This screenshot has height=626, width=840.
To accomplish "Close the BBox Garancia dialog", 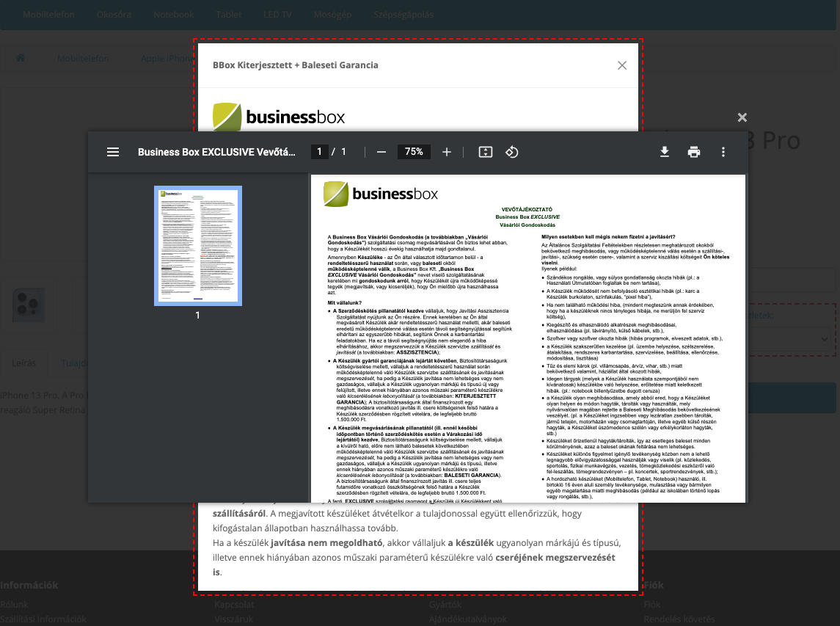I will click(x=622, y=65).
